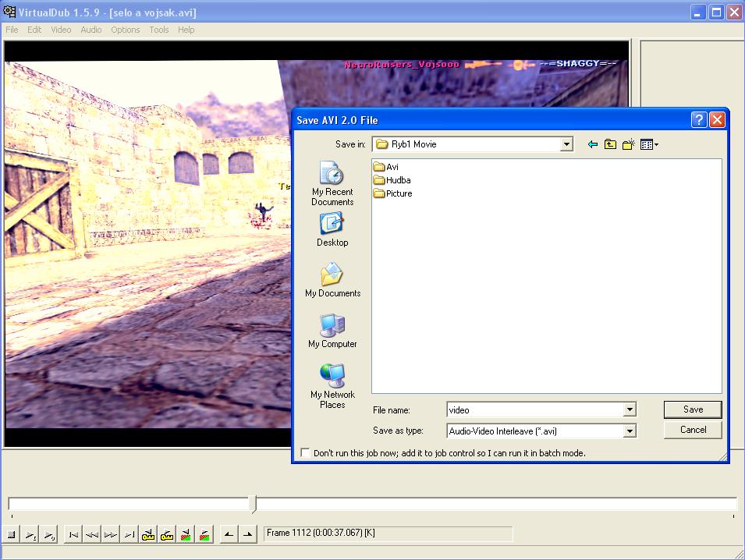This screenshot has height=560, width=745.
Task: Mark the selection start point
Action: (x=229, y=534)
